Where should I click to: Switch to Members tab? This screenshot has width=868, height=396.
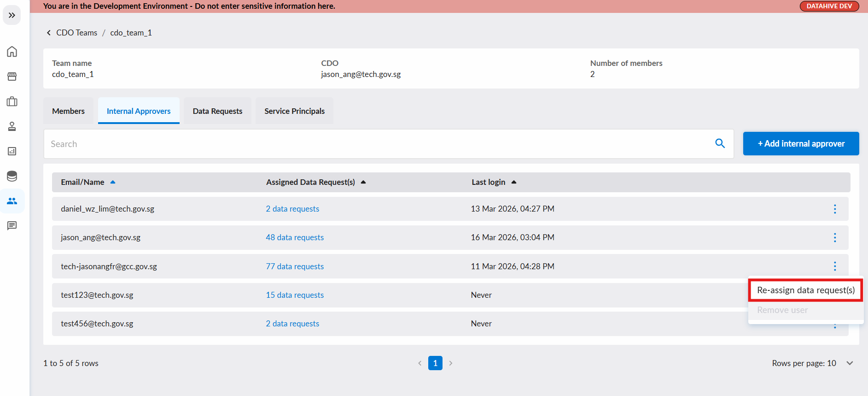pyautogui.click(x=68, y=111)
